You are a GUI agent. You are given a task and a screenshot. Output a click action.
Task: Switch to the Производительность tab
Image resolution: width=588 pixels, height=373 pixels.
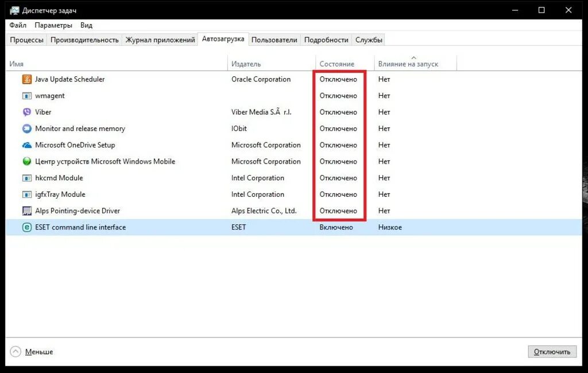point(84,40)
